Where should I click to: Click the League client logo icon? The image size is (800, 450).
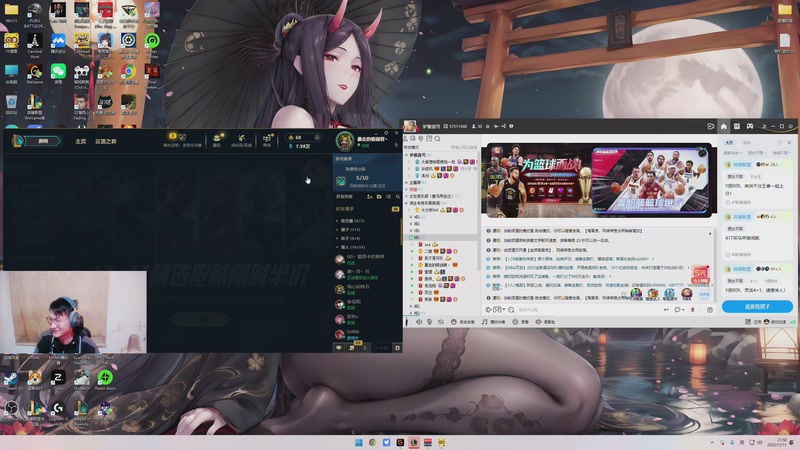[x=17, y=140]
